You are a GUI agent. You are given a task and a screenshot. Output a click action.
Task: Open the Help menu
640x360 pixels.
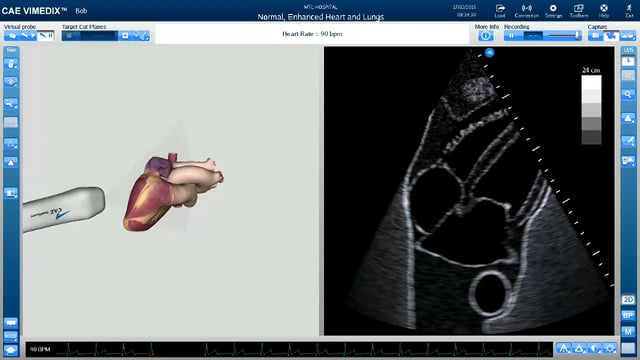point(604,11)
